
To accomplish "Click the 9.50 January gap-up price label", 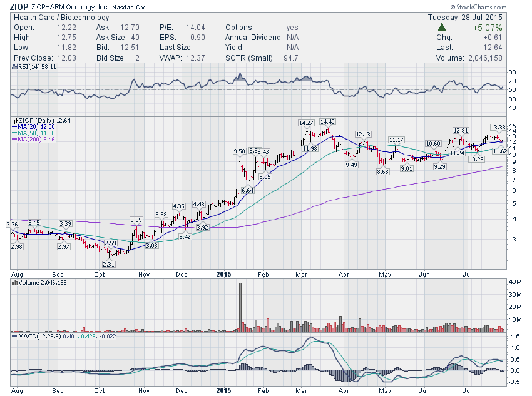I will pyautogui.click(x=239, y=151).
